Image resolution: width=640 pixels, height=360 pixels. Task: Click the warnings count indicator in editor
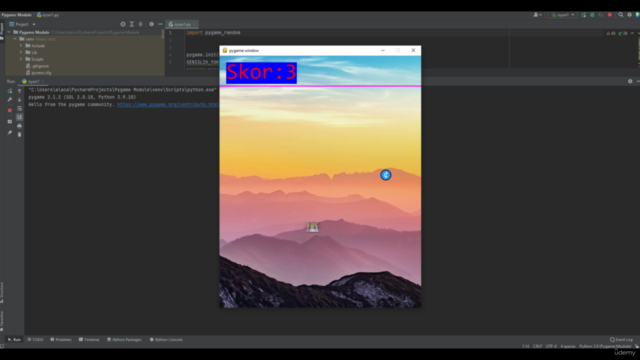(611, 33)
